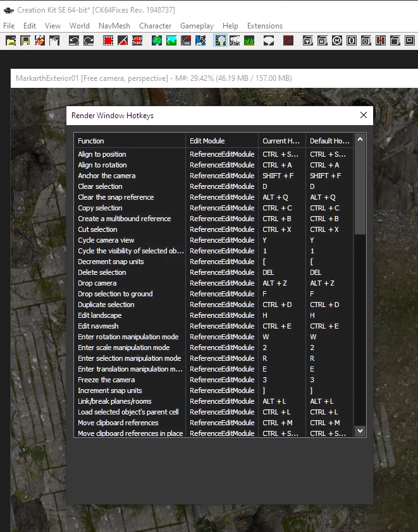Open the World menu
The image size is (418, 532).
tap(80, 26)
